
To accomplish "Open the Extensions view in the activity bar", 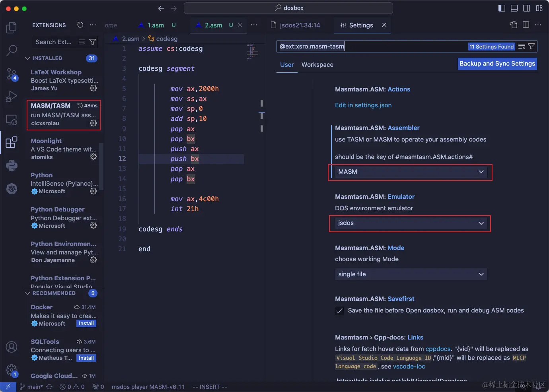I will click(11, 142).
